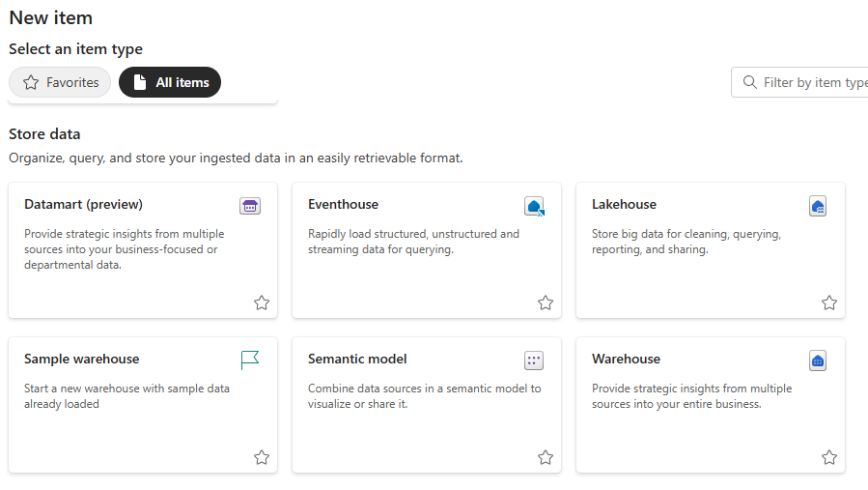Add Semantic model to favorites
868x490 pixels.
pos(546,457)
